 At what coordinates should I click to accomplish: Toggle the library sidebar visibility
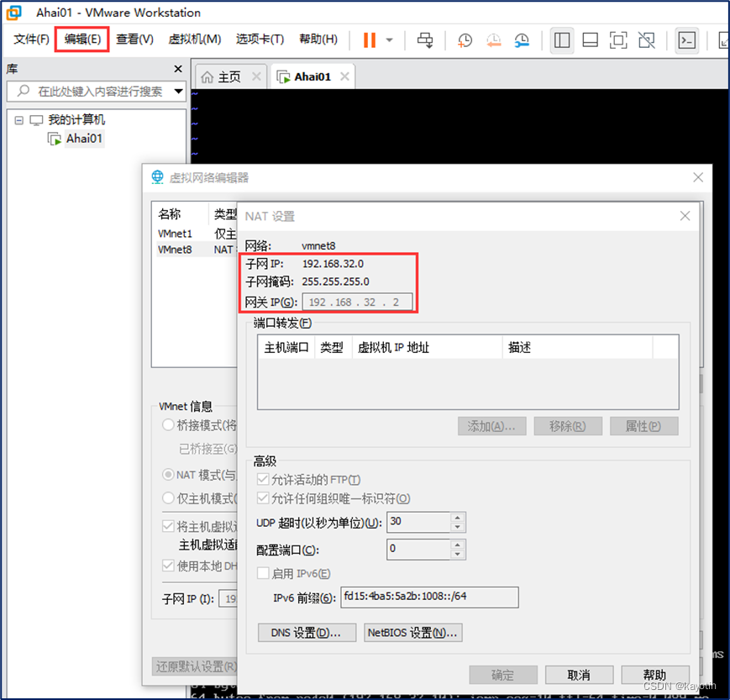pyautogui.click(x=562, y=39)
